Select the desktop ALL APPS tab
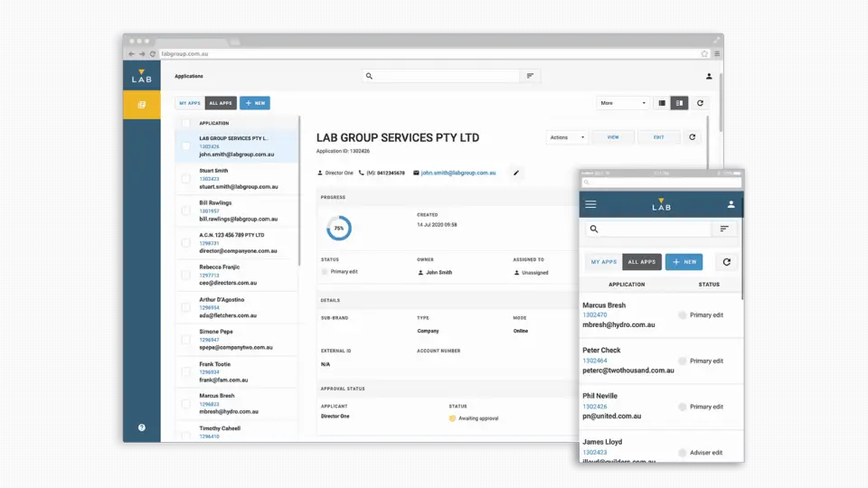This screenshot has height=488, width=868. pyautogui.click(x=221, y=103)
